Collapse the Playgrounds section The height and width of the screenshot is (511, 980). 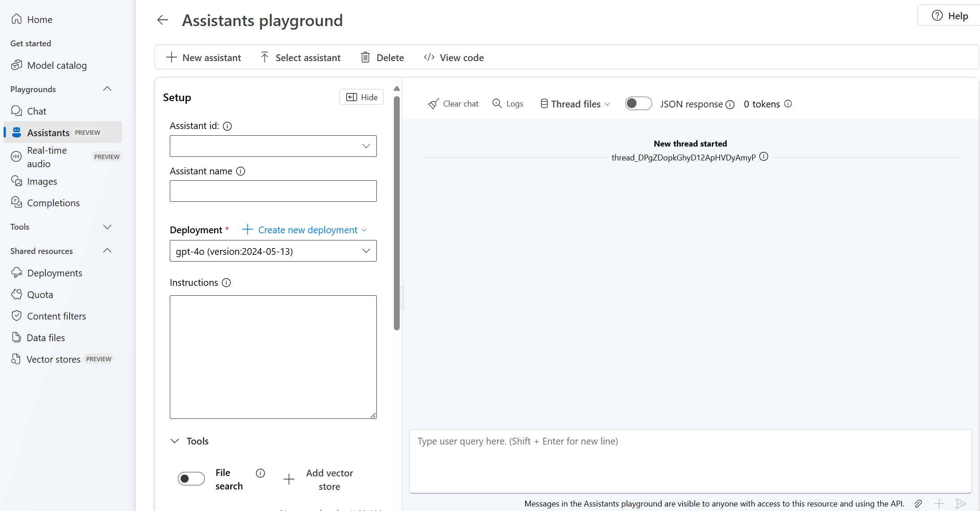(x=107, y=89)
